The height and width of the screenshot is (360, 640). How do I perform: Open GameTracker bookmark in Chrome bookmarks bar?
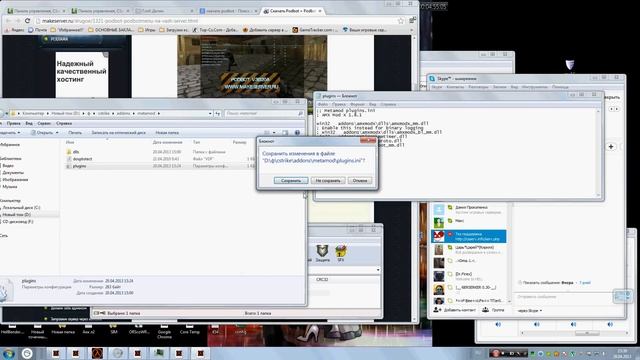pos(315,30)
